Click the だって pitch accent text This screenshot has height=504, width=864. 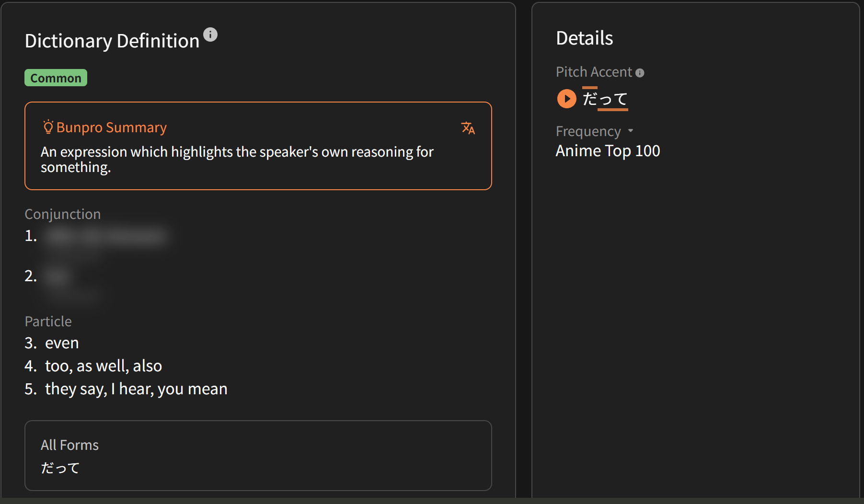[605, 99]
